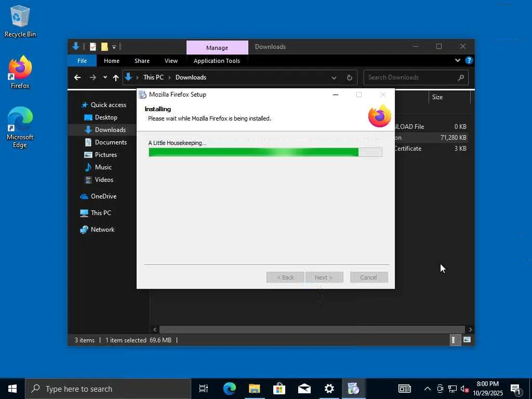Select Pictures in navigation pane
This screenshot has width=532, height=399.
pos(100,155)
